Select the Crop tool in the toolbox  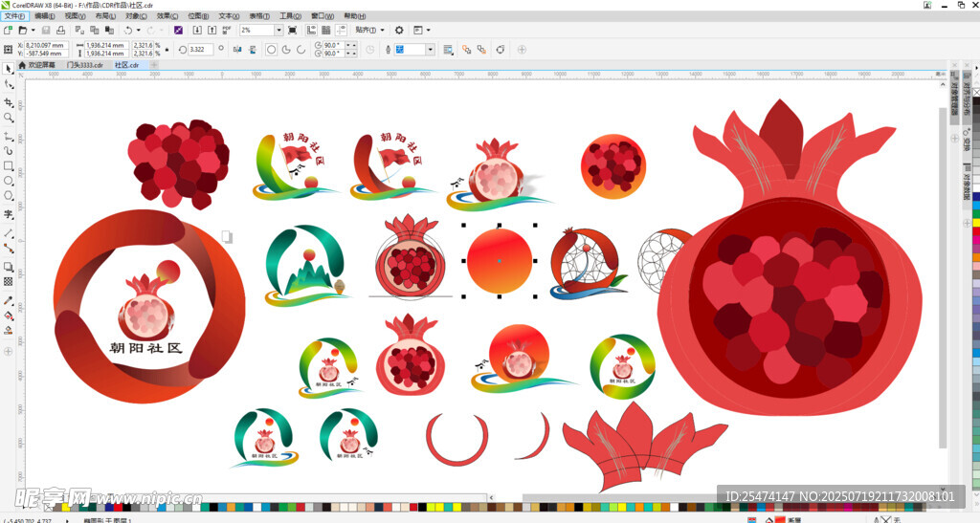[9, 101]
